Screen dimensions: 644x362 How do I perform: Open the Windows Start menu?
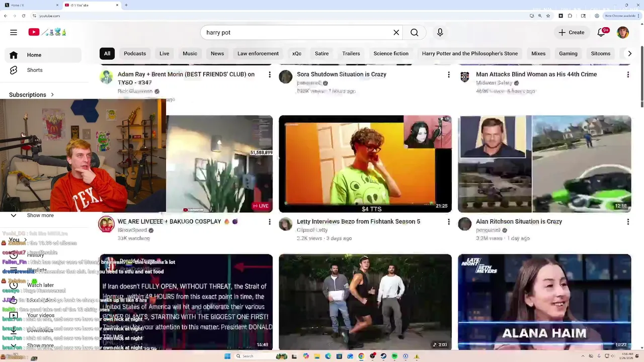[x=227, y=356]
